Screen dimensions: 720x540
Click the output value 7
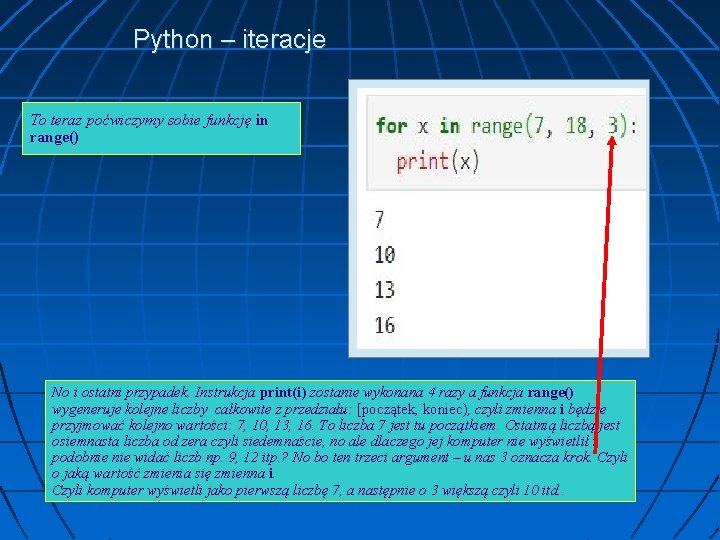coord(379,219)
